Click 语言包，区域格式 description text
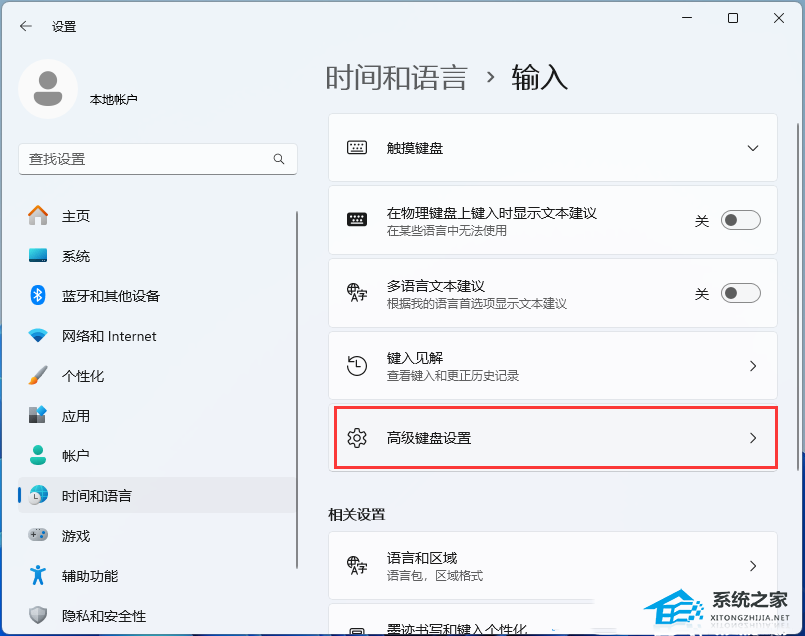The height and width of the screenshot is (636, 805). 435,576
